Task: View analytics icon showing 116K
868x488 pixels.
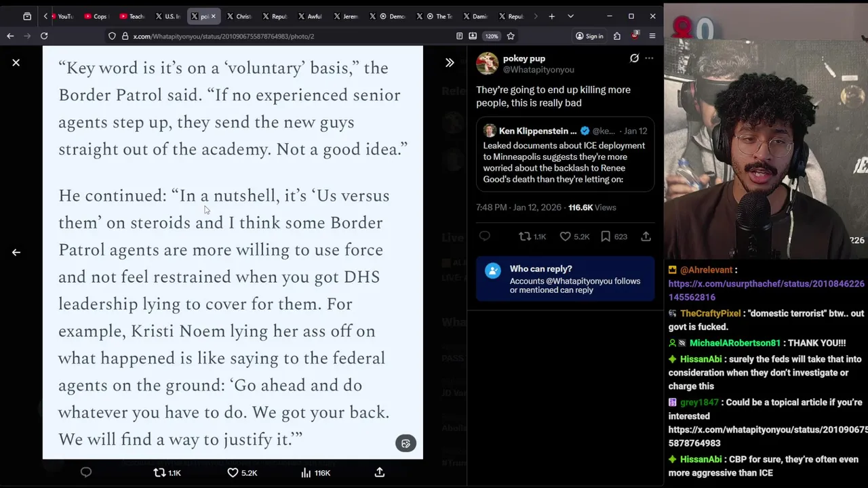Action: [315, 472]
